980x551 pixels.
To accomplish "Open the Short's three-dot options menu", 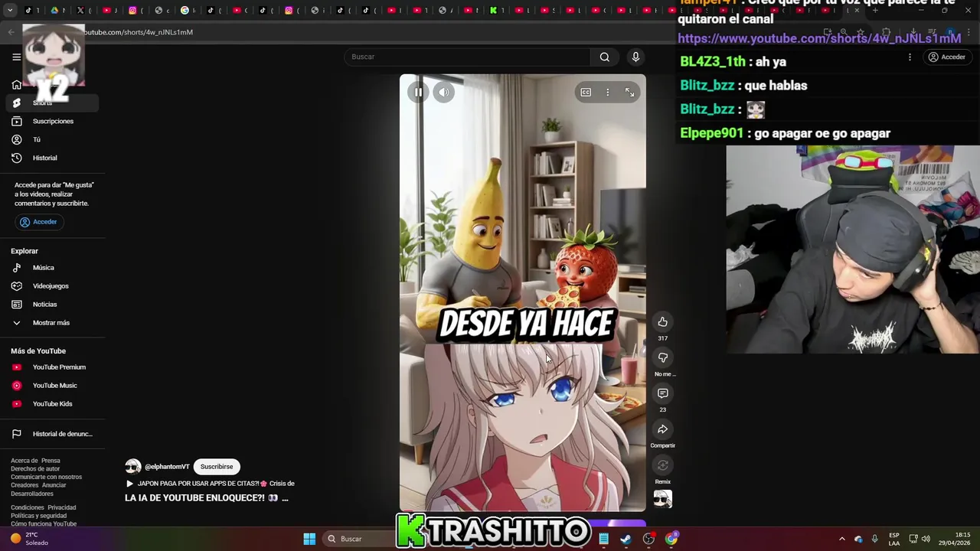I will click(x=608, y=93).
